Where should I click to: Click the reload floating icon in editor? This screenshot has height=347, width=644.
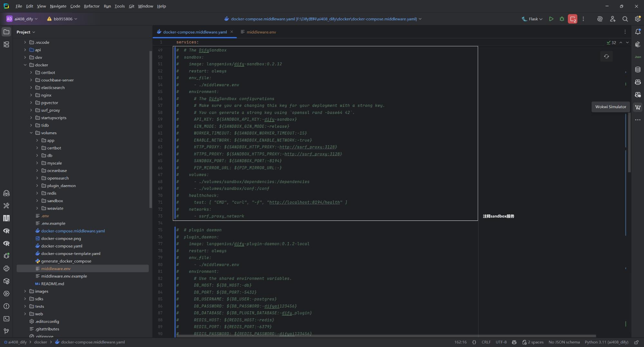[606, 56]
